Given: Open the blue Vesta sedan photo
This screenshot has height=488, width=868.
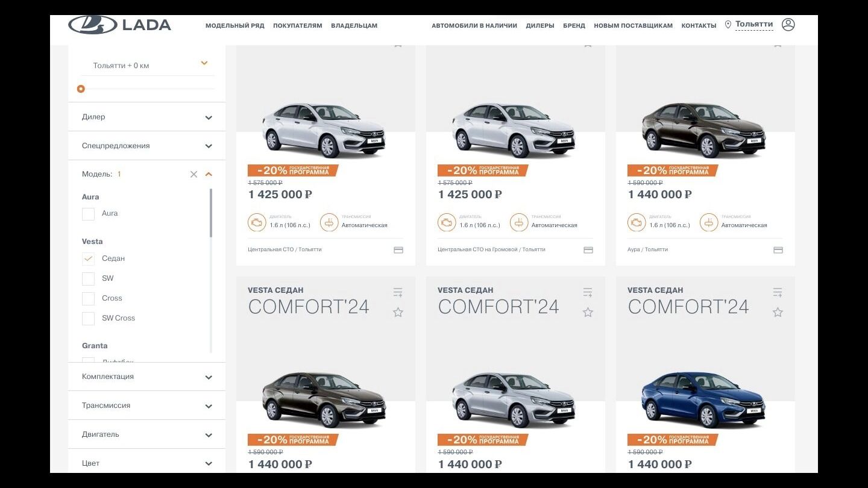Looking at the screenshot, I should click(704, 399).
